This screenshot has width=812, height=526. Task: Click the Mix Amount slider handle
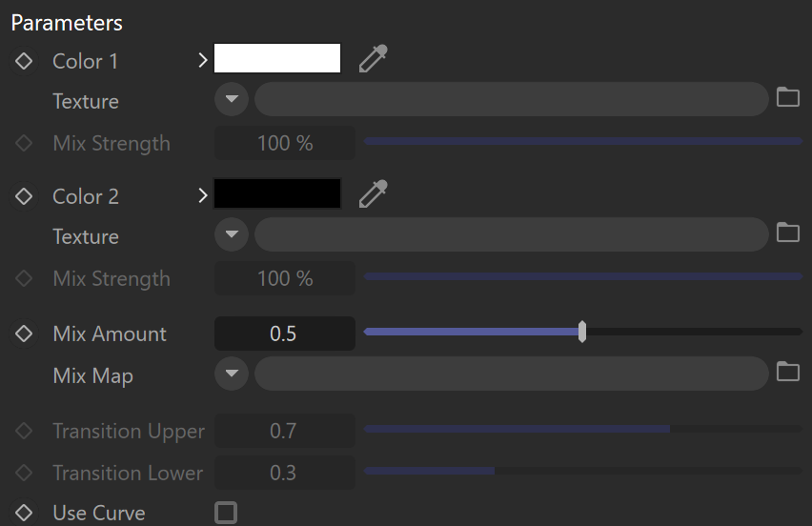click(x=582, y=332)
